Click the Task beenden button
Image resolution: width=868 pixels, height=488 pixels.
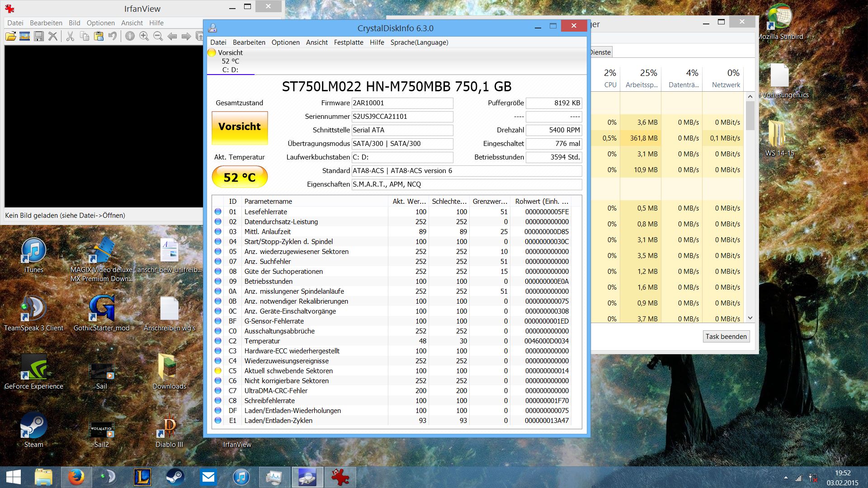tap(726, 337)
